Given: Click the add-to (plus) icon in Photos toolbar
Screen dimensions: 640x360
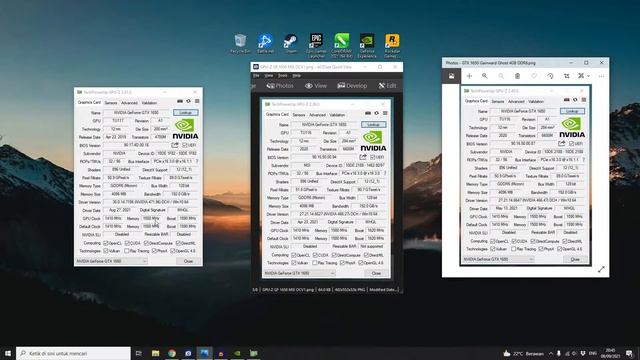Looking at the screenshot, I should coord(469,76).
